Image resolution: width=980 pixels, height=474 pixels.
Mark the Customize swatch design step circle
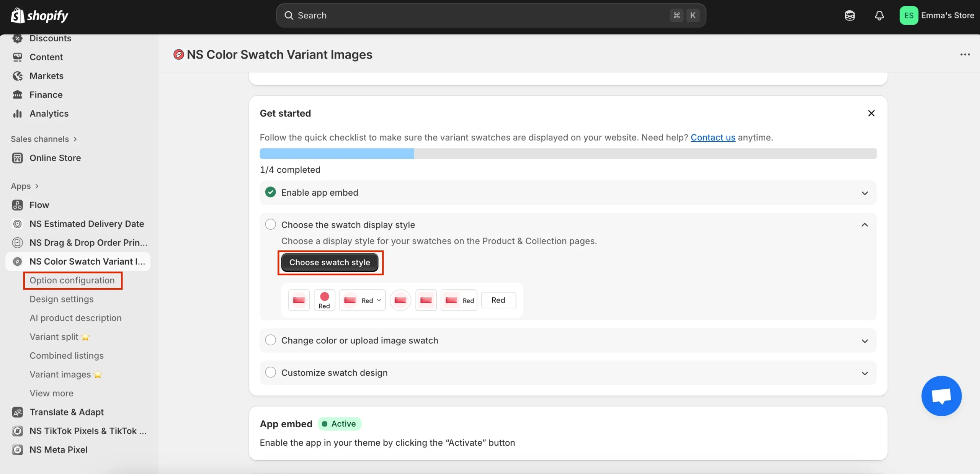click(x=270, y=372)
